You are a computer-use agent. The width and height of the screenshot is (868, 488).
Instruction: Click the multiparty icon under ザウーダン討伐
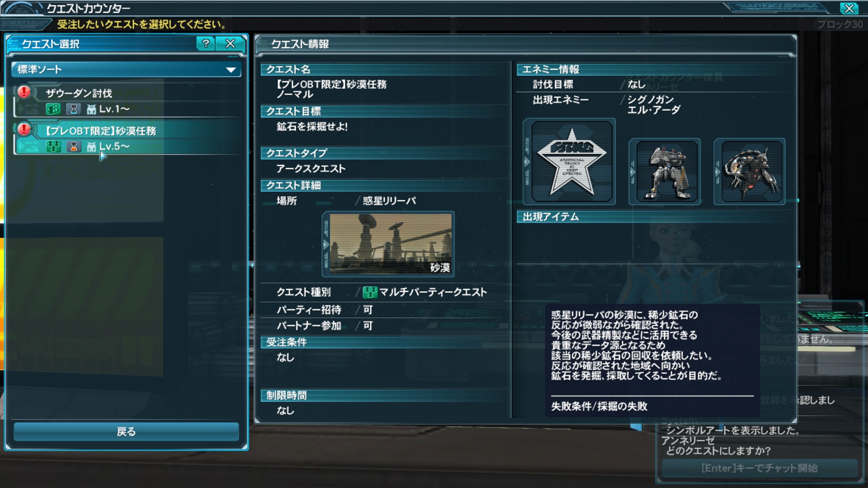53,109
